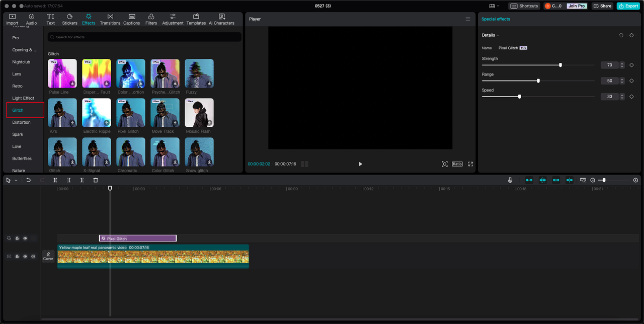Switch to the Transitions tab

[110, 19]
